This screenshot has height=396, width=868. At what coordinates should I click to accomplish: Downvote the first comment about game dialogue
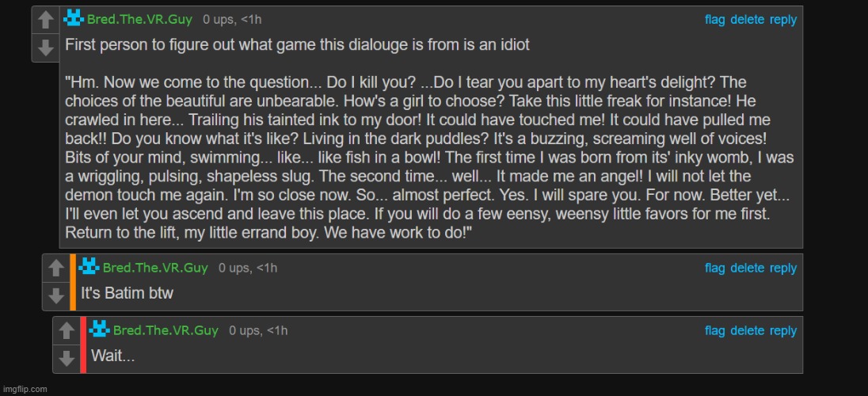(45, 48)
